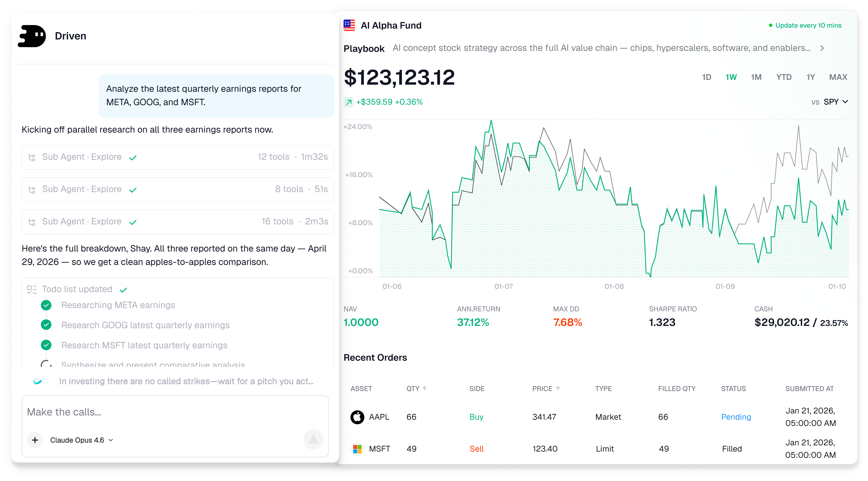Click the Update every 10 mins indicator
The image size is (868, 481).
click(x=805, y=25)
